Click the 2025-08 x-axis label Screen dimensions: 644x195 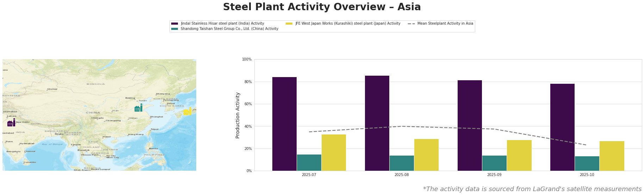(x=402, y=175)
